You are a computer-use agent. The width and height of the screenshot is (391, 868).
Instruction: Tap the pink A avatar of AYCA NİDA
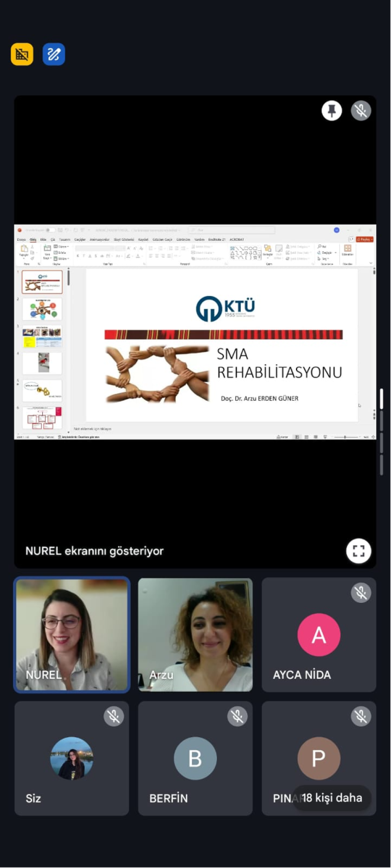tap(319, 635)
